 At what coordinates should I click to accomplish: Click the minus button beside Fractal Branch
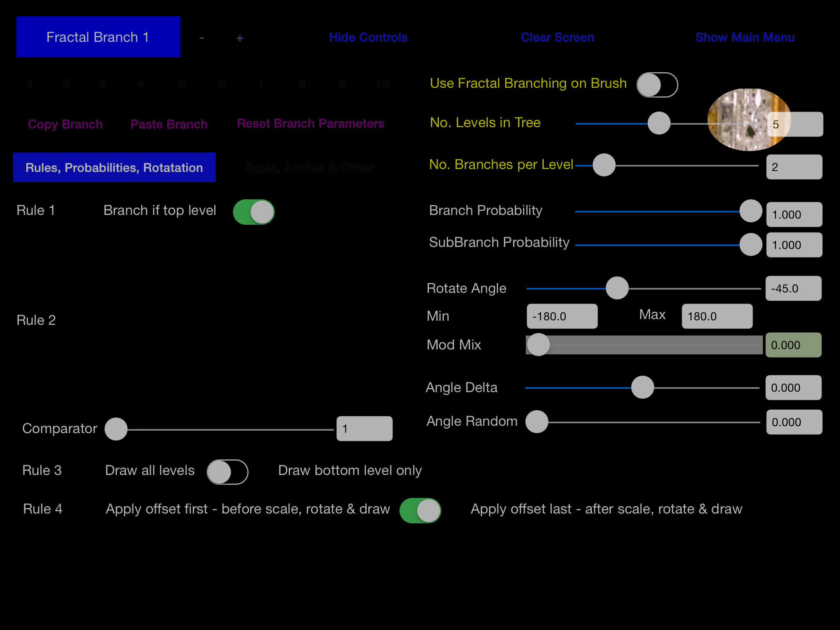[x=201, y=38]
